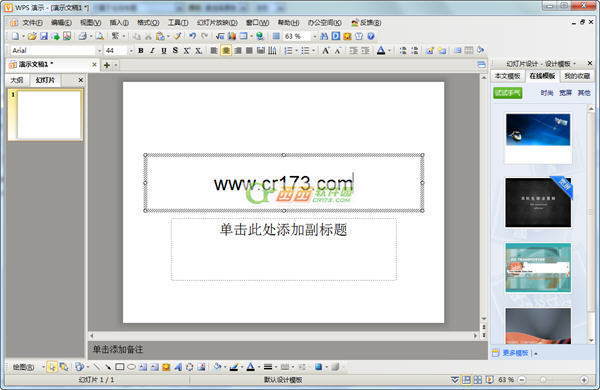The width and height of the screenshot is (600, 390).
Task: Start slideshow from status bar icon
Action: click(489, 380)
